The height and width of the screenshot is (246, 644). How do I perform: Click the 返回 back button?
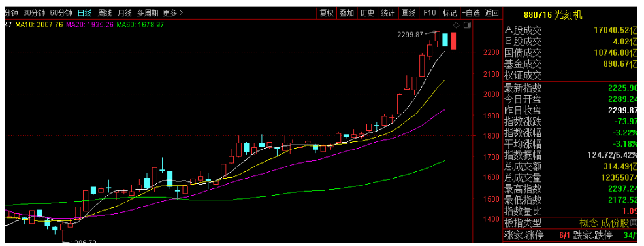(492, 13)
